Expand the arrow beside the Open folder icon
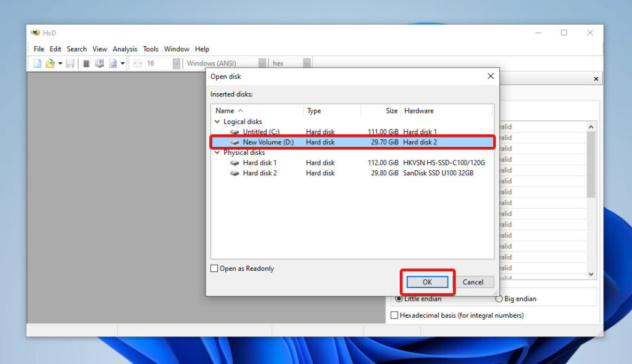This screenshot has height=364, width=632. tap(60, 64)
